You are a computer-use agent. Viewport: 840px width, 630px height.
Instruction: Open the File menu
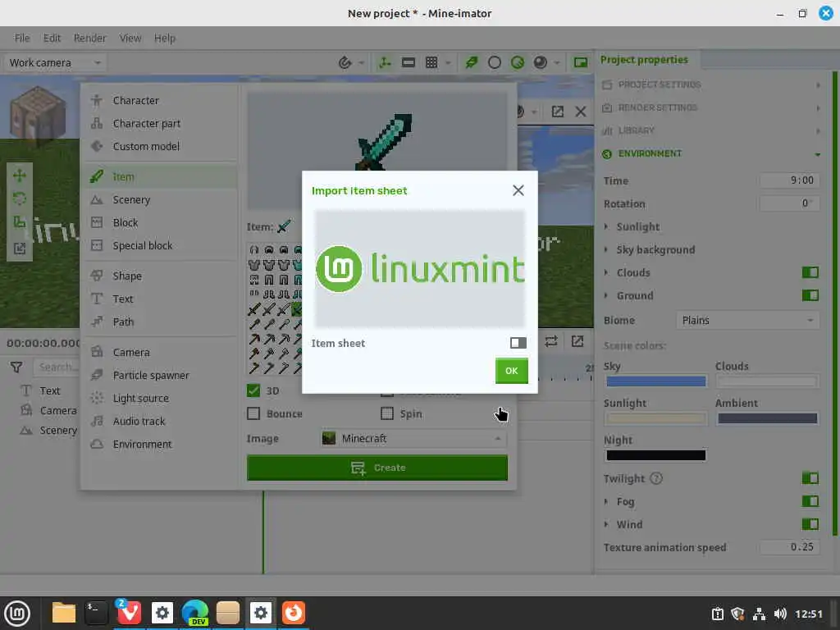22,38
